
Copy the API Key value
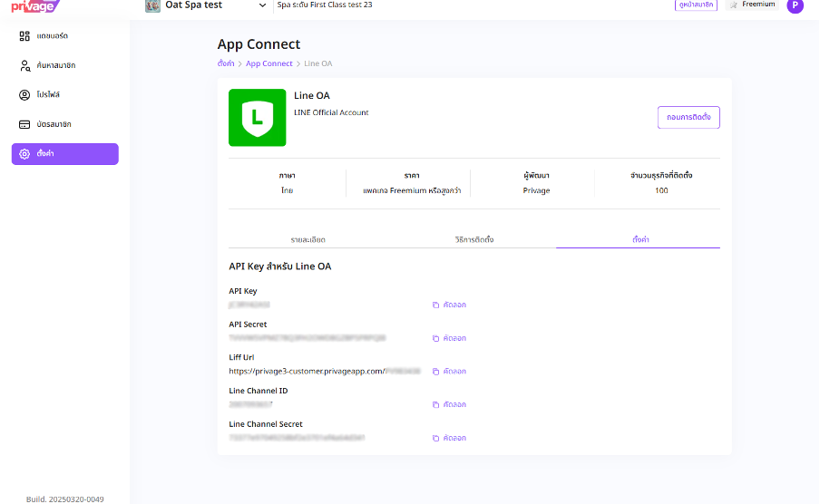[449, 305]
